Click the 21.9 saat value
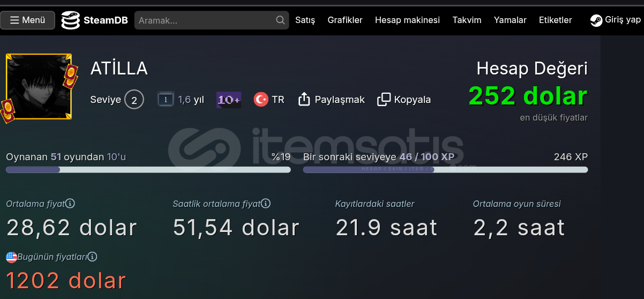The width and height of the screenshot is (644, 299). [x=386, y=228]
